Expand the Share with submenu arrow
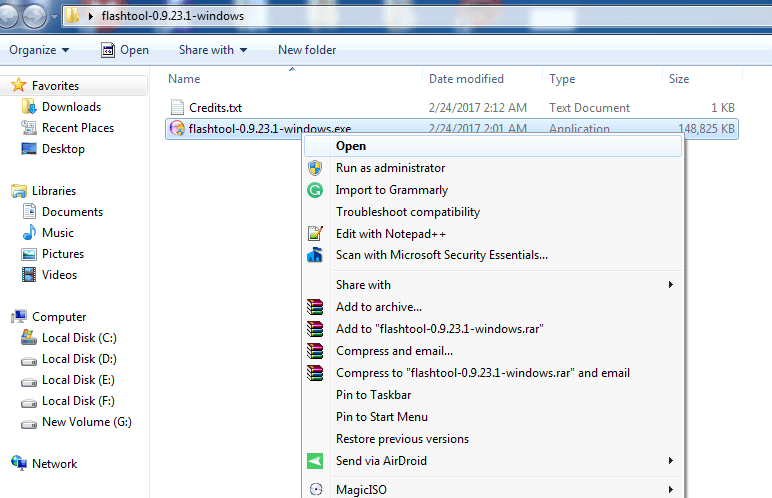The image size is (772, 498). click(671, 285)
